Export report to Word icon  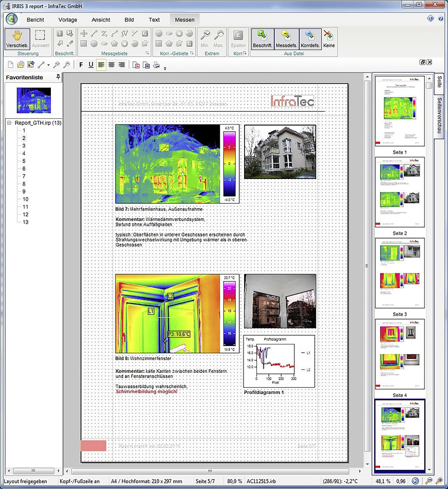tap(145, 65)
